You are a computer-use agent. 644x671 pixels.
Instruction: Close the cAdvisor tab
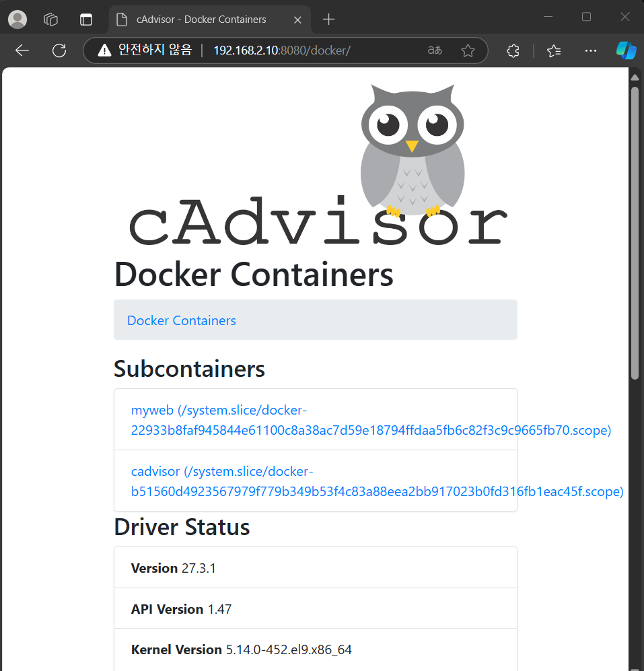(298, 20)
